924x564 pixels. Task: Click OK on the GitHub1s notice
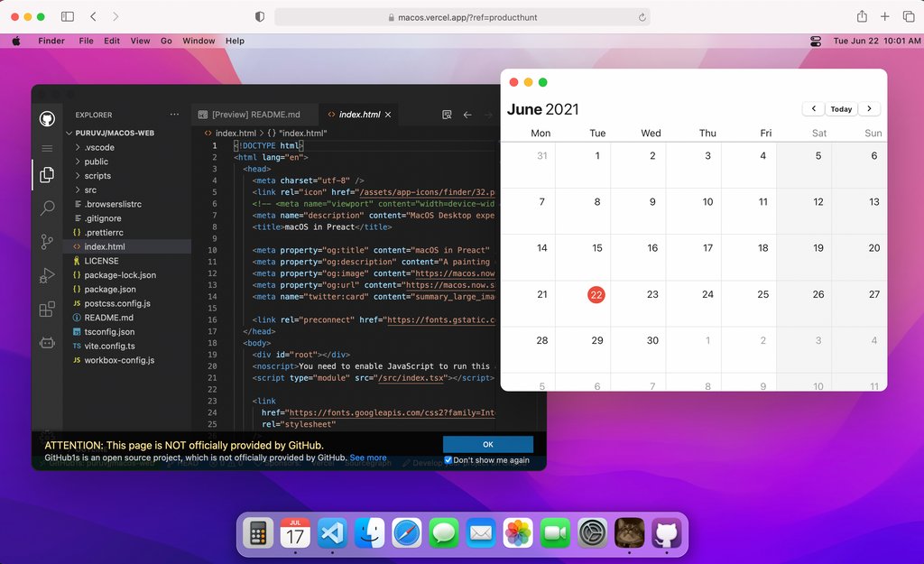pyautogui.click(x=488, y=444)
